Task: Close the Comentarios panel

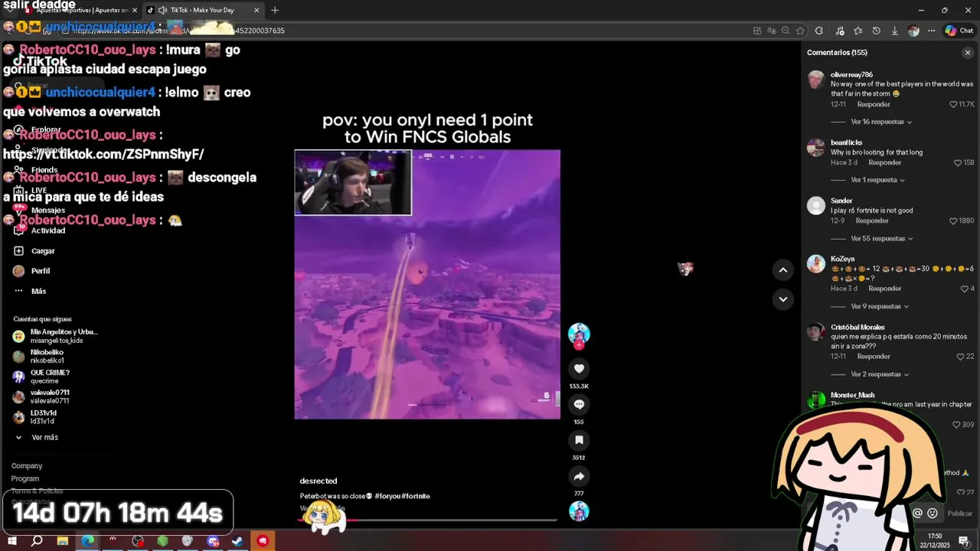Action: pyautogui.click(x=968, y=53)
